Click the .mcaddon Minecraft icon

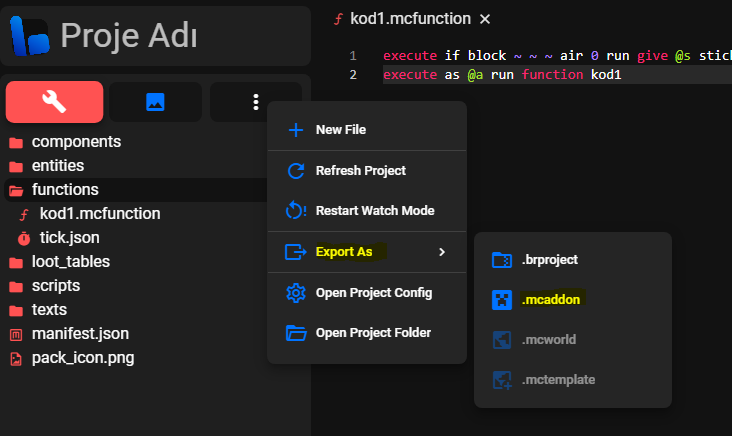[x=502, y=299]
